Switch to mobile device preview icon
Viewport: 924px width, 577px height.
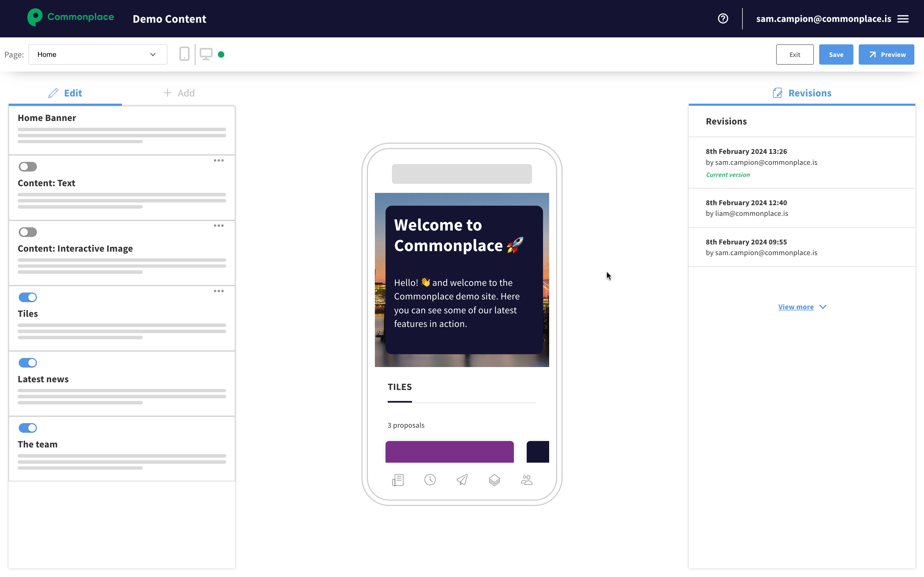pos(184,54)
